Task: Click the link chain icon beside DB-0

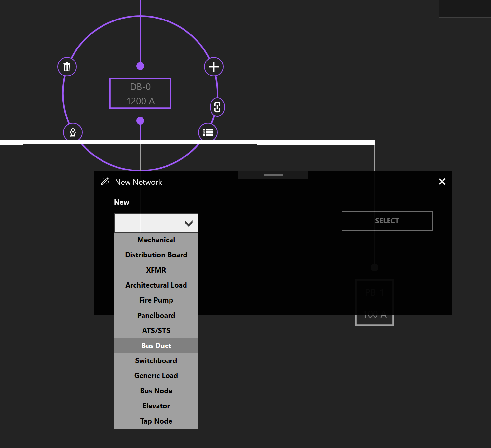Action: click(x=217, y=107)
